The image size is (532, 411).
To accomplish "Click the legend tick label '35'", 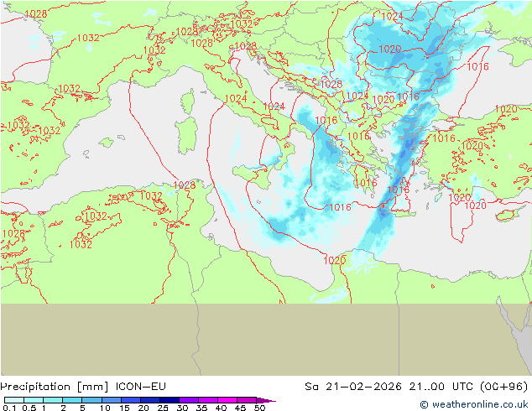I will tap(201, 408).
